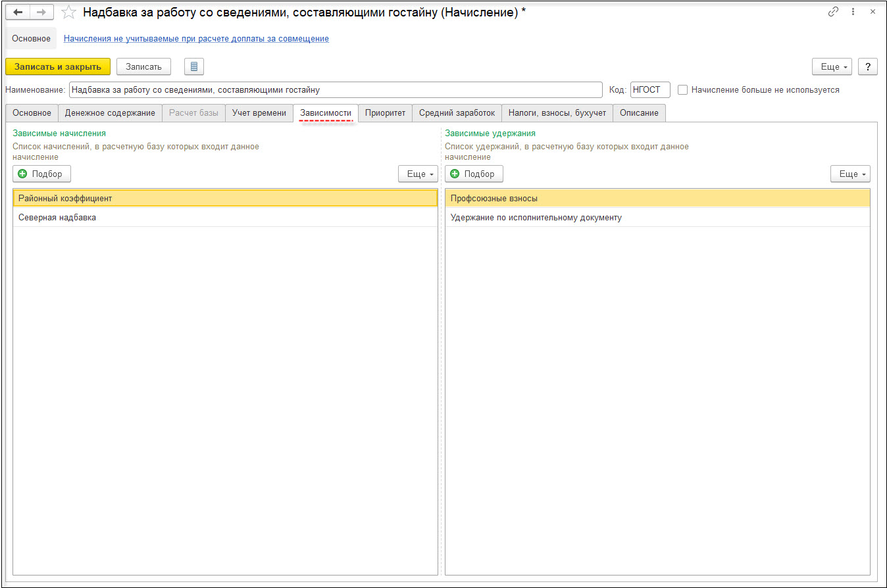Add to favorites with the star icon

[x=68, y=12]
